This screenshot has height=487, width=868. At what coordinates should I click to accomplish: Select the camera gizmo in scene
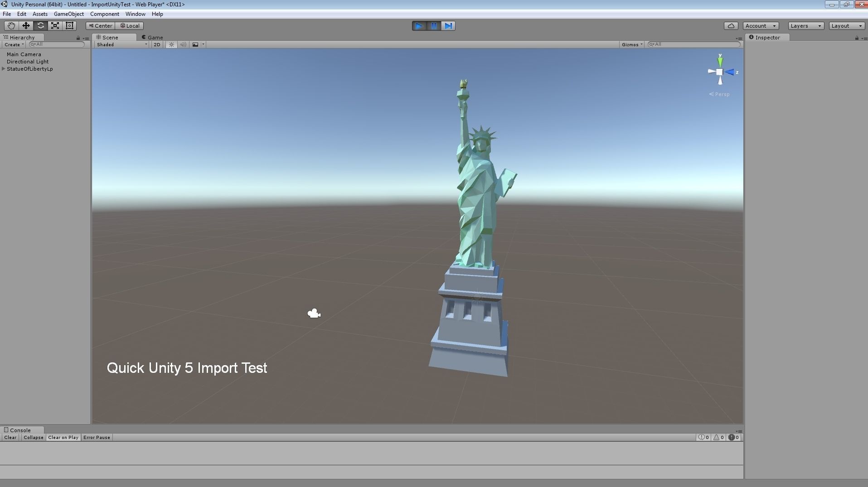coord(314,313)
